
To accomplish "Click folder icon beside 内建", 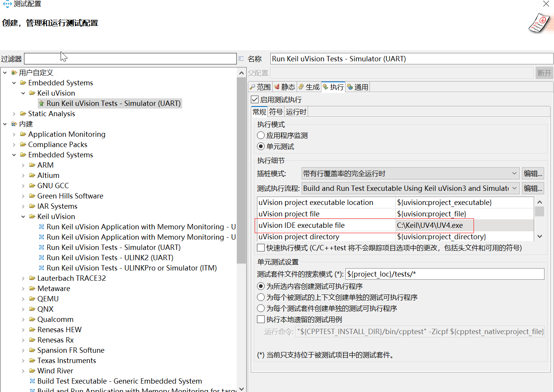I will pos(14,124).
